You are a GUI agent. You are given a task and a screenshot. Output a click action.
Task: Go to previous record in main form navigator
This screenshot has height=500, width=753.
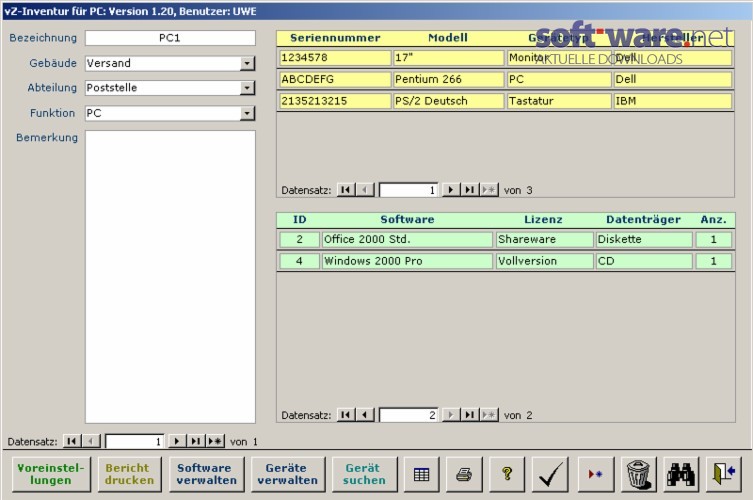91,441
